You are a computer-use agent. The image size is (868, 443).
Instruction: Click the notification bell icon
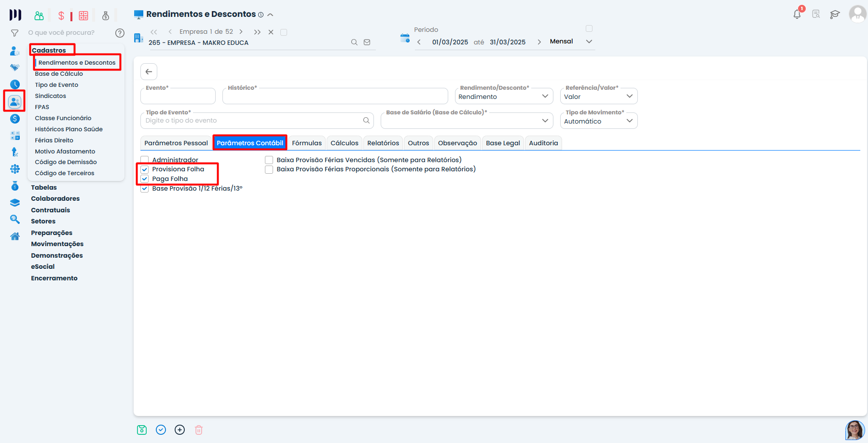pos(797,14)
